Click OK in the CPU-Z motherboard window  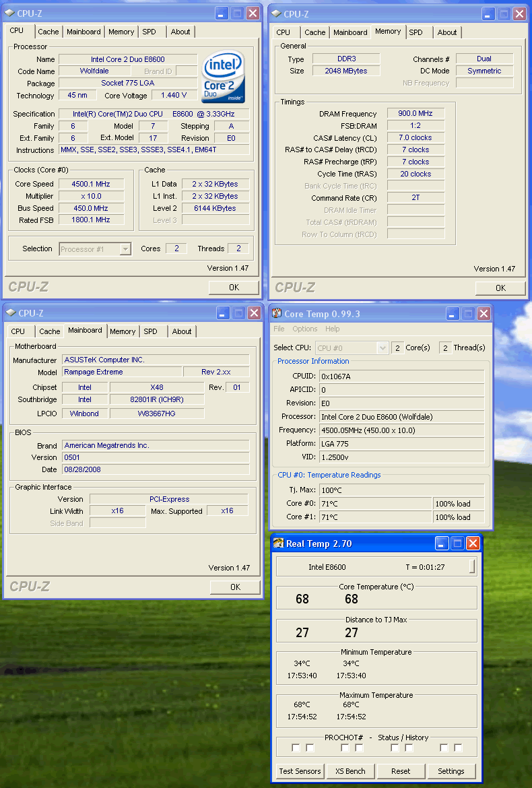(236, 587)
